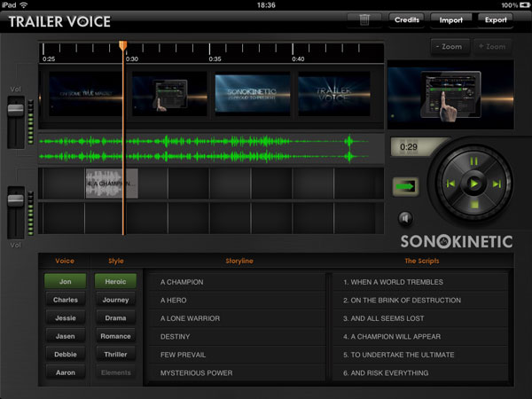Choose the Jon voice

coord(65,281)
